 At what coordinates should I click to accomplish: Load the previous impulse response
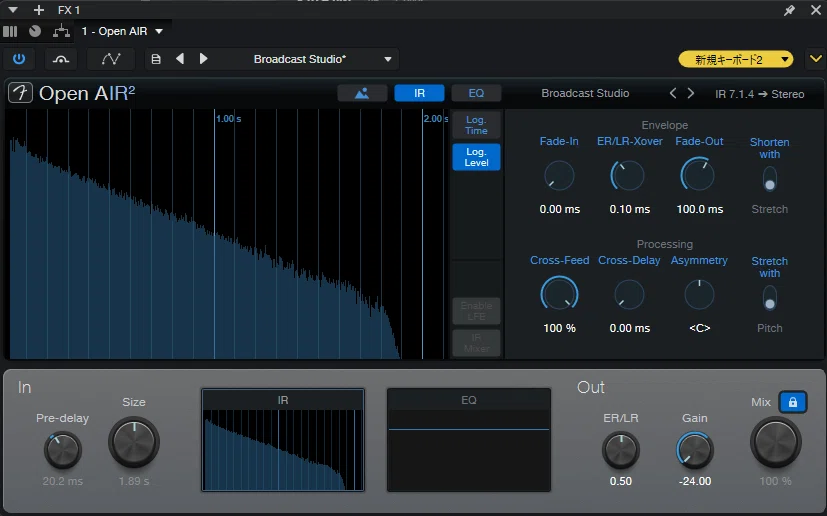coord(673,93)
